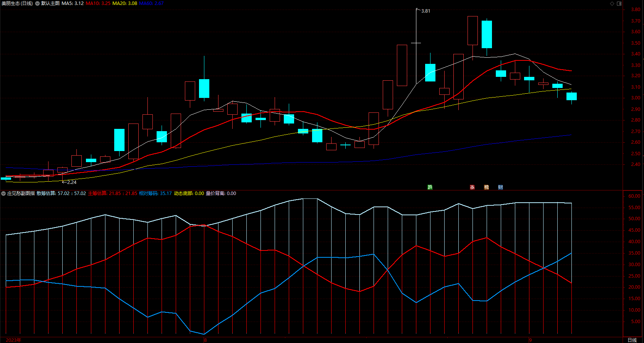Click the 散筹估算 indicator value label
Image resolution: width=644 pixels, height=343 pixels.
click(x=61, y=193)
